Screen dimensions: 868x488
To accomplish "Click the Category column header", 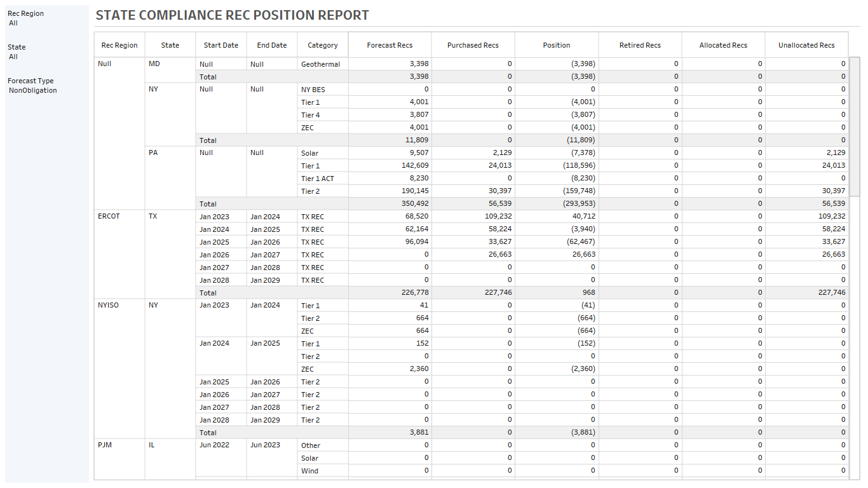I will click(322, 45).
